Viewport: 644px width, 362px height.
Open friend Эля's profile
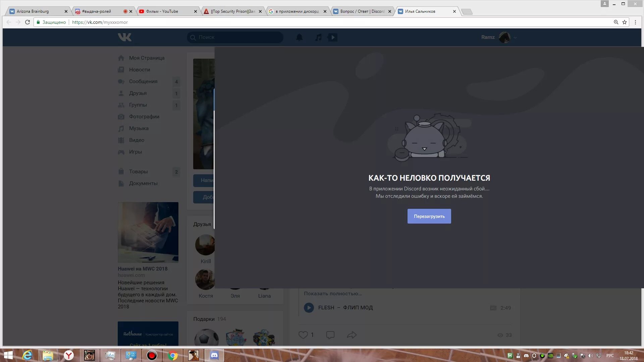(235, 296)
